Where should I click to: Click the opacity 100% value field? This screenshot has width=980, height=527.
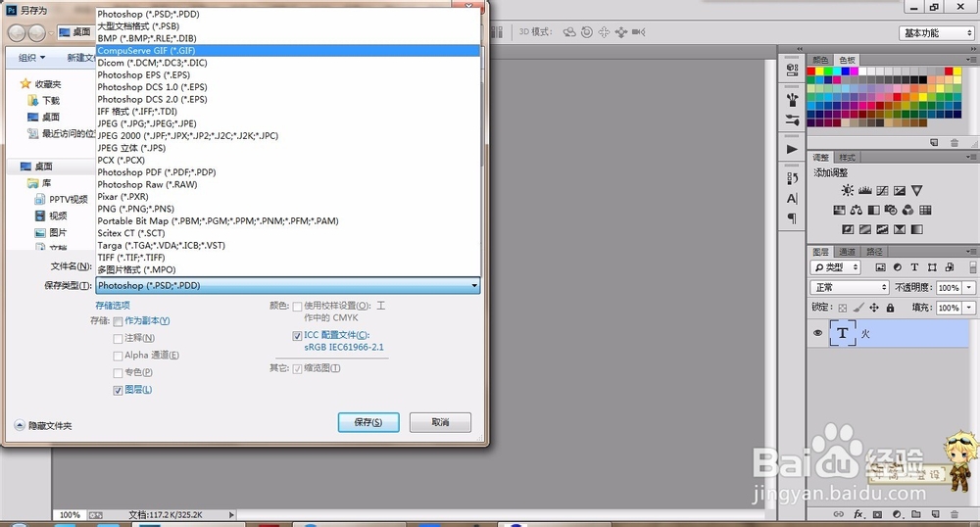(x=948, y=287)
